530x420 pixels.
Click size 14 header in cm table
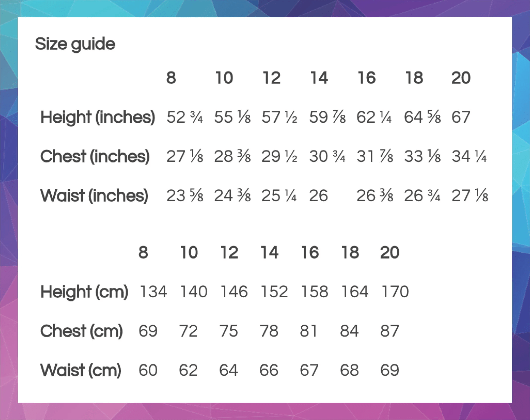[x=269, y=252]
